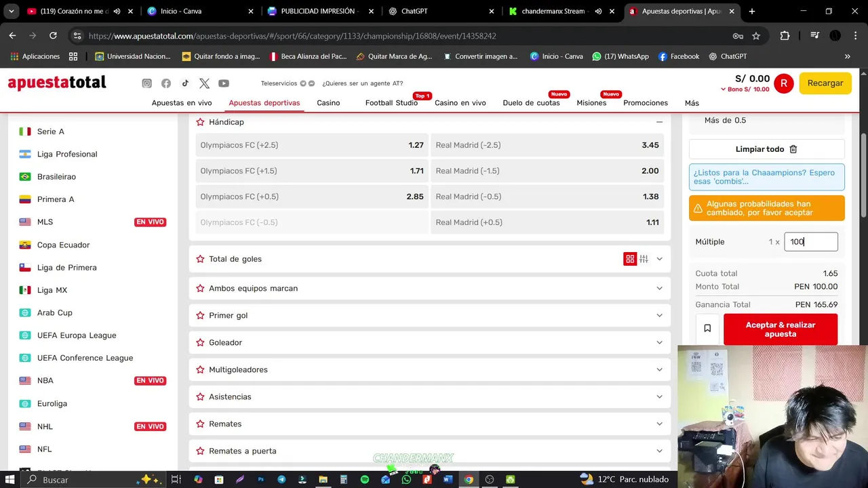Go to Apuestas en vivo tab

pos(182,103)
